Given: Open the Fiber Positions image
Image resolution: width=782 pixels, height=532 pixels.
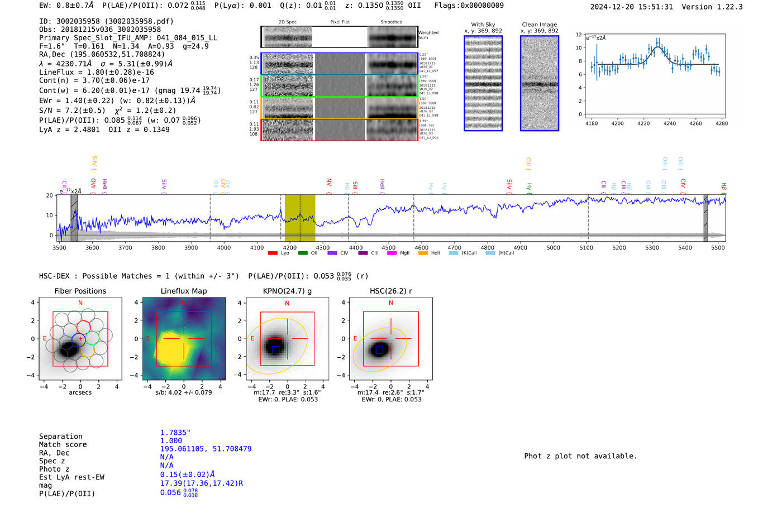Looking at the screenshot, I should (80, 339).
